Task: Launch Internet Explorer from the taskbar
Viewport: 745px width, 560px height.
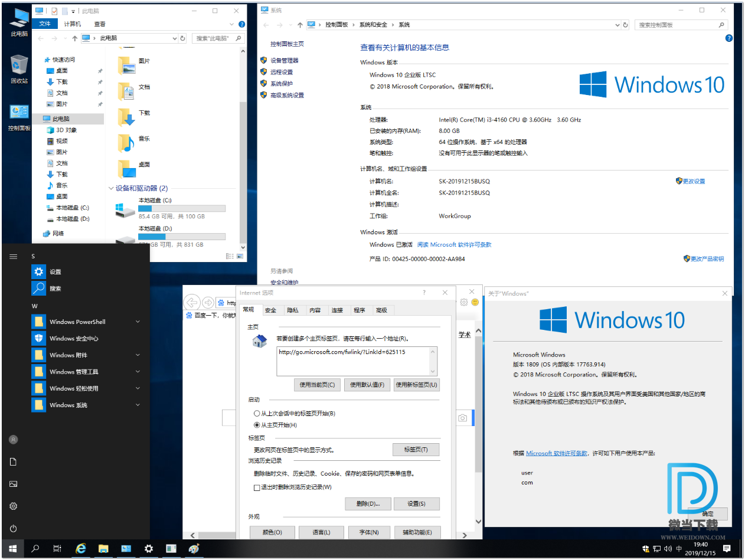Action: pos(81,548)
